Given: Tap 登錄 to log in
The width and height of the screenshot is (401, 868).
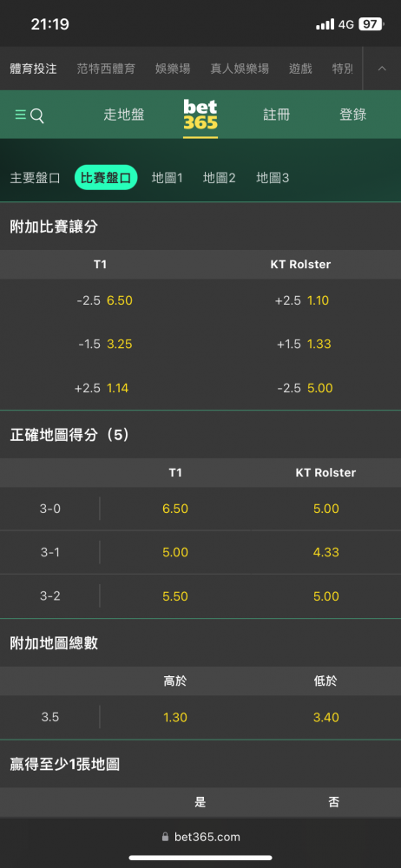Looking at the screenshot, I should click(x=352, y=115).
